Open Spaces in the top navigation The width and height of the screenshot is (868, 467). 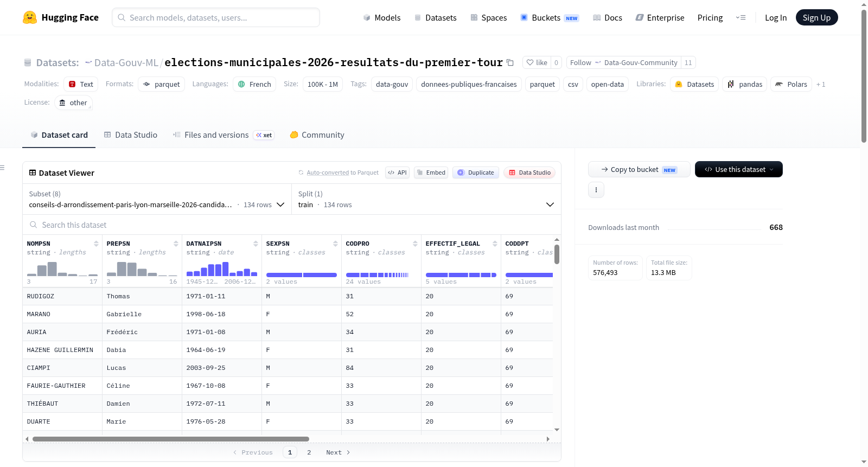click(x=488, y=17)
